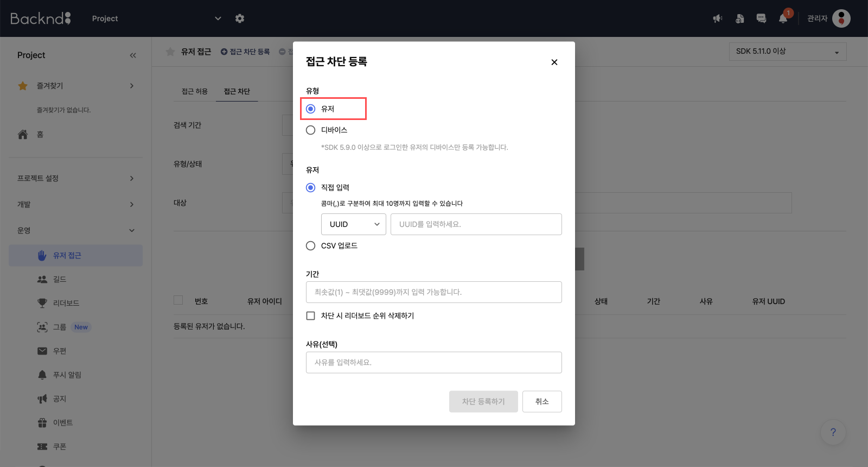Focus the UUID를 입력하세요 input
Image resolution: width=868 pixels, height=467 pixels.
coord(476,224)
